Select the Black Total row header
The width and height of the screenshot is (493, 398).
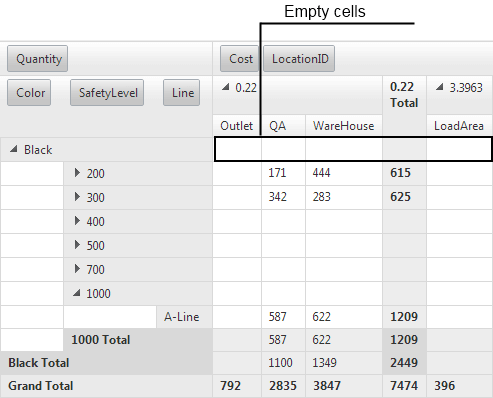coord(106,363)
